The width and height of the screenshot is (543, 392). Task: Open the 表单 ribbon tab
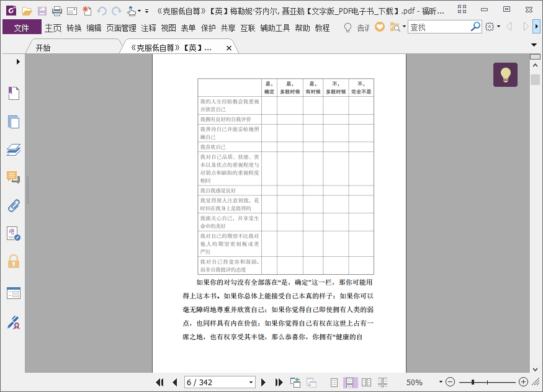(x=189, y=28)
